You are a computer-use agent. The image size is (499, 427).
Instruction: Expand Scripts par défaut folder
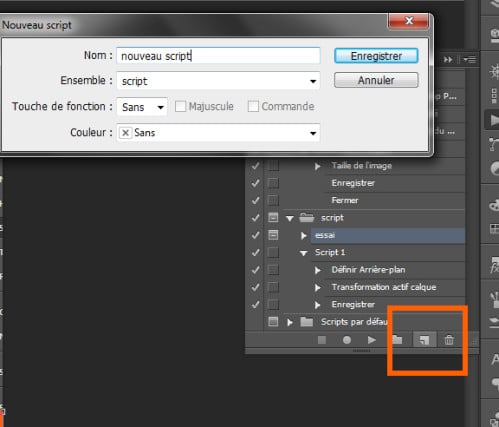(x=290, y=322)
